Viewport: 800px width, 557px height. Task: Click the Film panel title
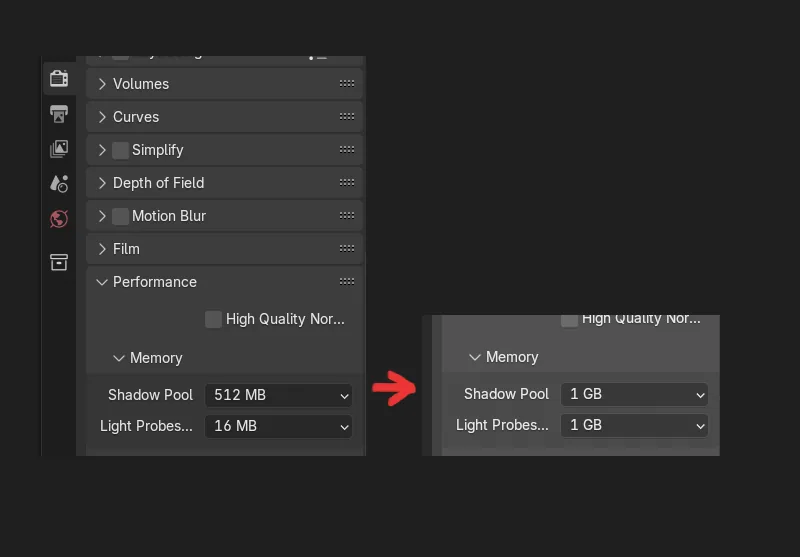126,249
